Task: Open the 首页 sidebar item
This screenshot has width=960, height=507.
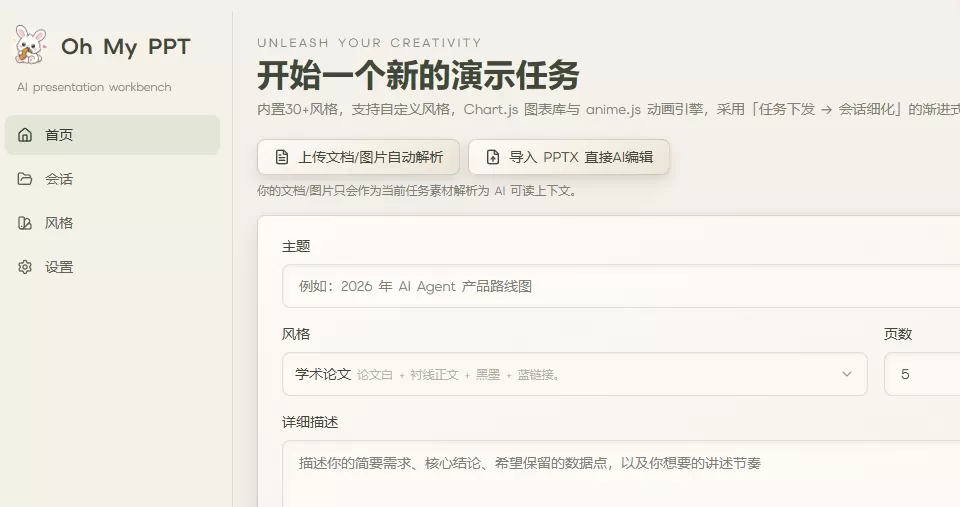Action: pyautogui.click(x=113, y=135)
